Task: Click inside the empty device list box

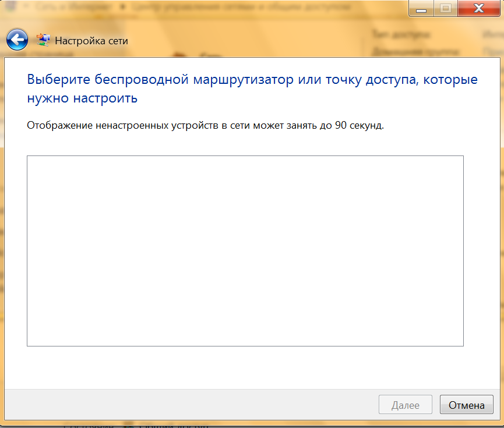Action: [x=245, y=250]
